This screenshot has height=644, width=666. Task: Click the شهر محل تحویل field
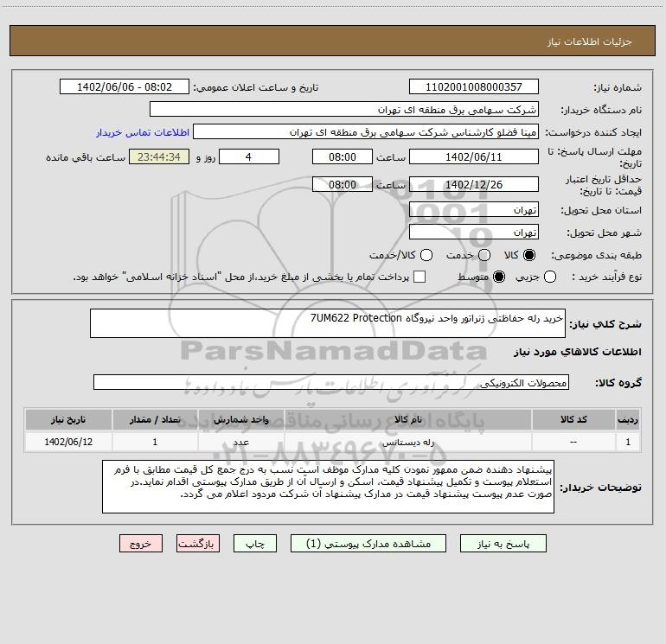[x=474, y=232]
